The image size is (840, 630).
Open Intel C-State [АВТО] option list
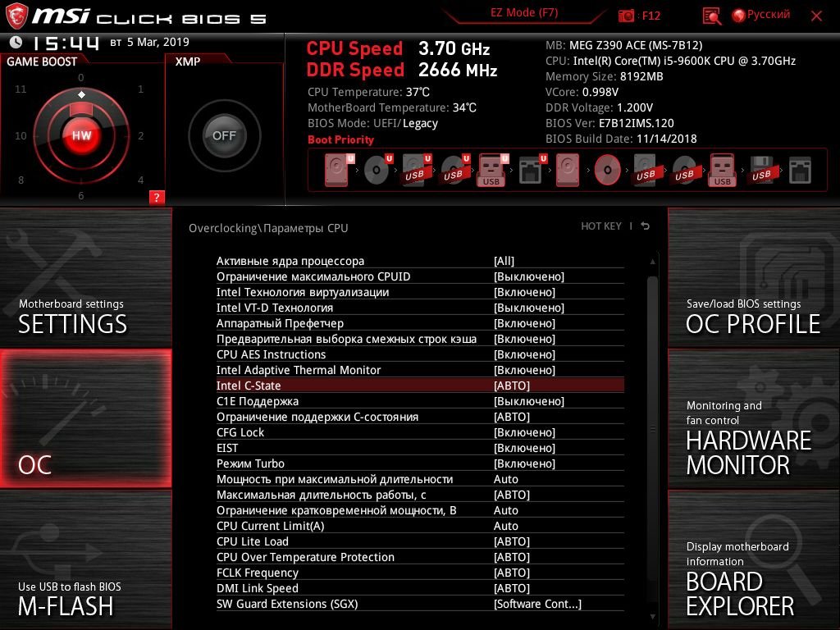(x=512, y=386)
